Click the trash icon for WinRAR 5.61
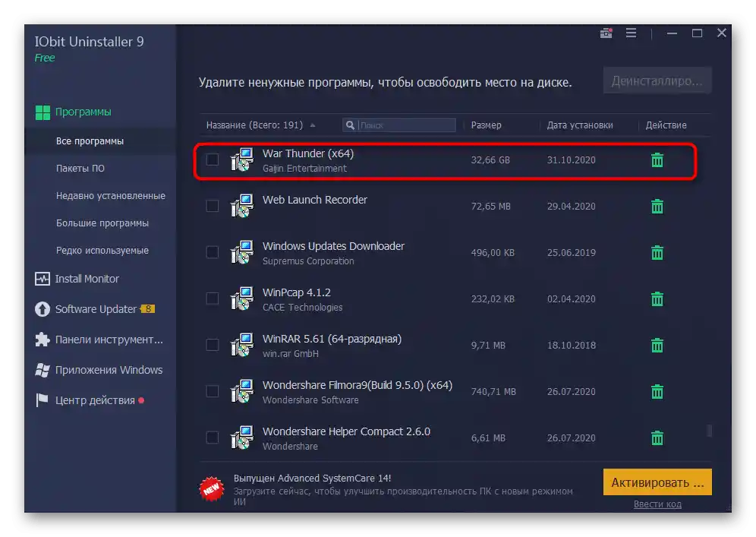Image resolution: width=756 pixels, height=537 pixels. click(x=657, y=345)
